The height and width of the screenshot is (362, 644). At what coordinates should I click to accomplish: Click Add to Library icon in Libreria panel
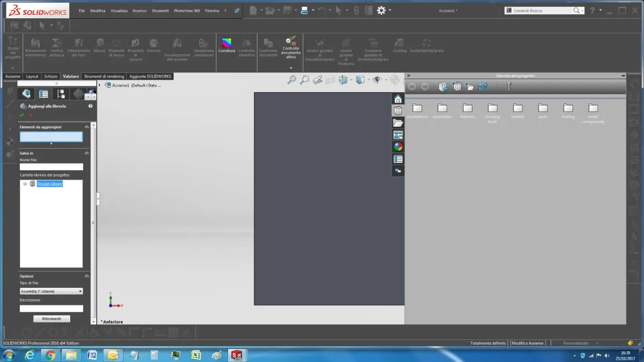click(x=443, y=87)
